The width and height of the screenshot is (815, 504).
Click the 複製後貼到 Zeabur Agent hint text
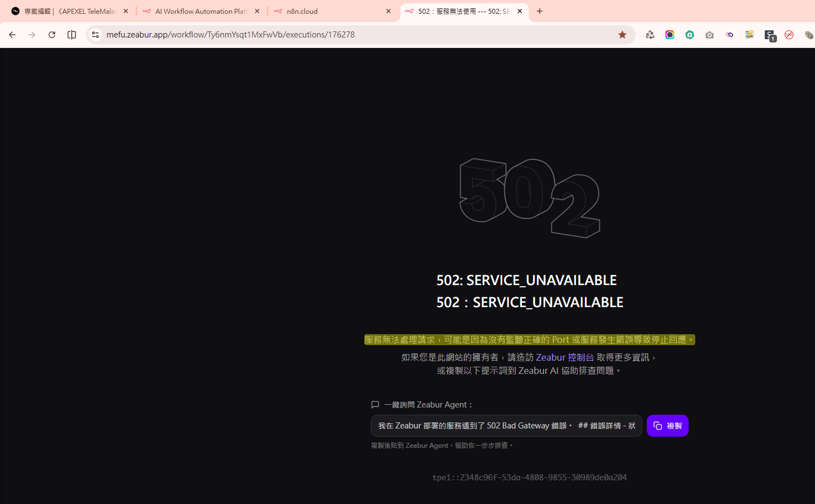pyautogui.click(x=442, y=446)
